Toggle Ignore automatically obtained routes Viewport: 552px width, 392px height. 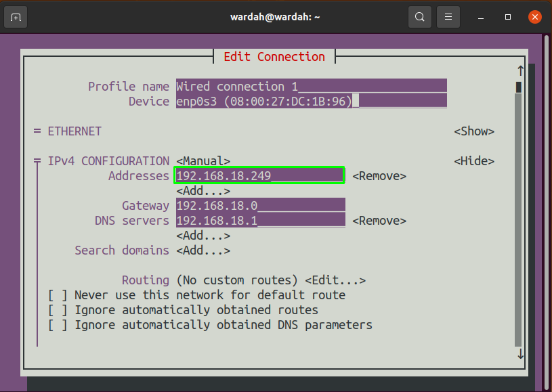[58, 310]
